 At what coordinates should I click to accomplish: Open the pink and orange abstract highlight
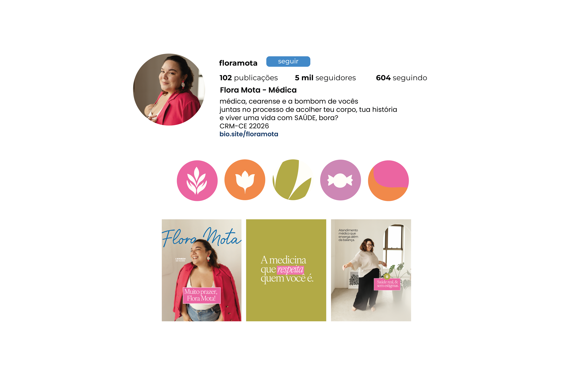(388, 181)
